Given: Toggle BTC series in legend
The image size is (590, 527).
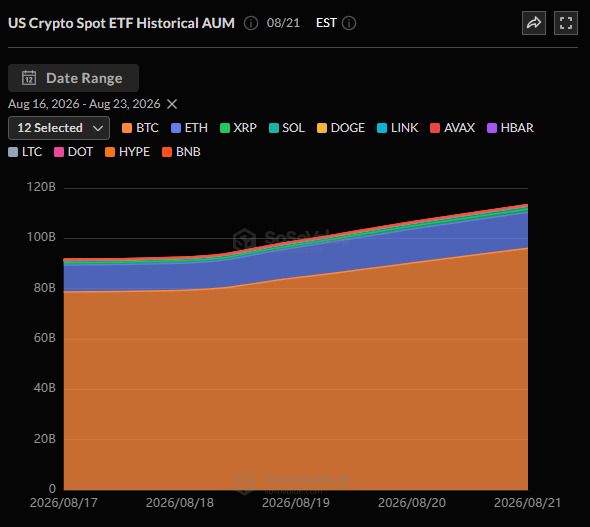Looking at the screenshot, I should [140, 128].
